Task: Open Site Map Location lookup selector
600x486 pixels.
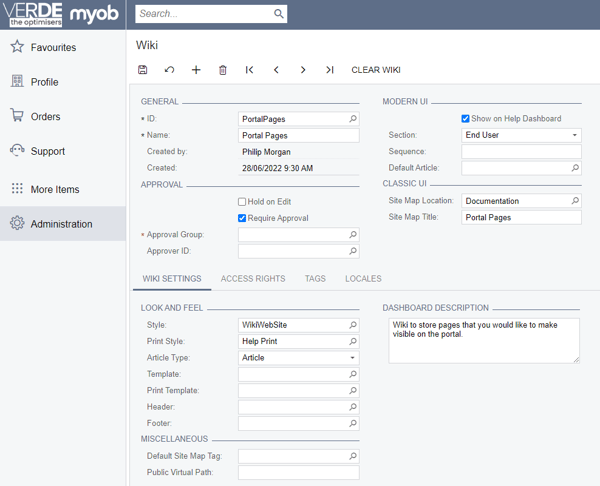Action: (x=575, y=201)
